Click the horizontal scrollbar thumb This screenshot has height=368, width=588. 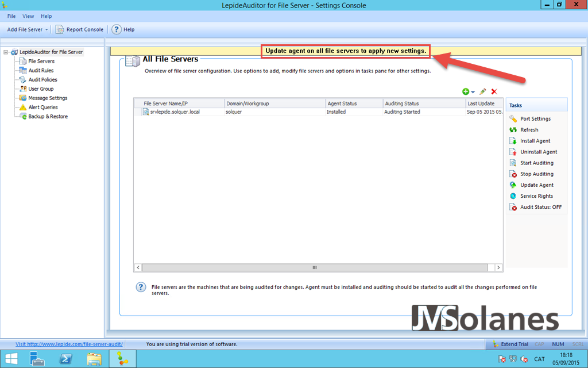[315, 267]
